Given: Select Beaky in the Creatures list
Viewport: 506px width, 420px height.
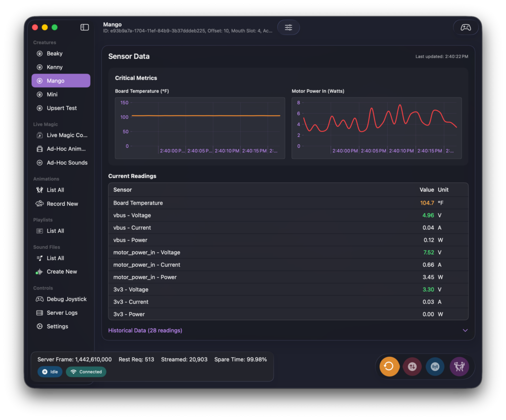Looking at the screenshot, I should [54, 53].
